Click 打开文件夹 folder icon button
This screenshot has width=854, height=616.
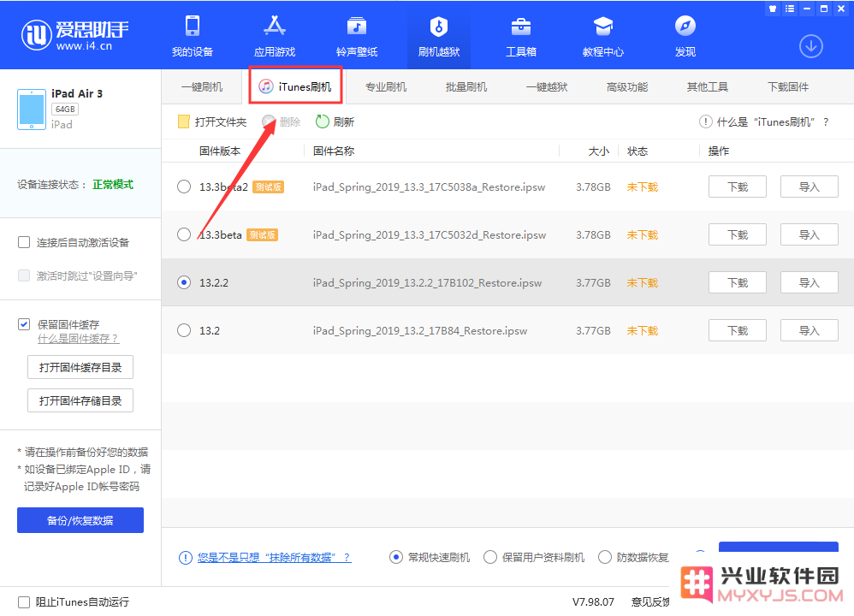point(212,122)
